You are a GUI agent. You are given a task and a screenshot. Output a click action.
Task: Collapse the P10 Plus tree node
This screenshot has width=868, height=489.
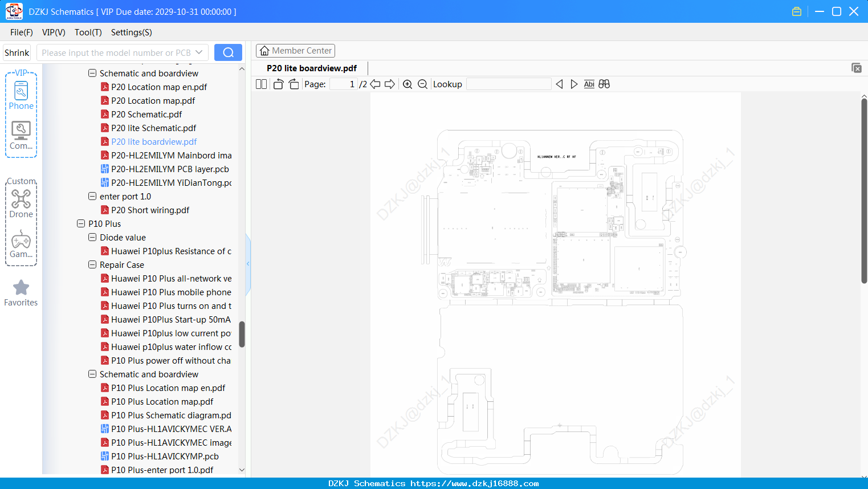pyautogui.click(x=81, y=223)
